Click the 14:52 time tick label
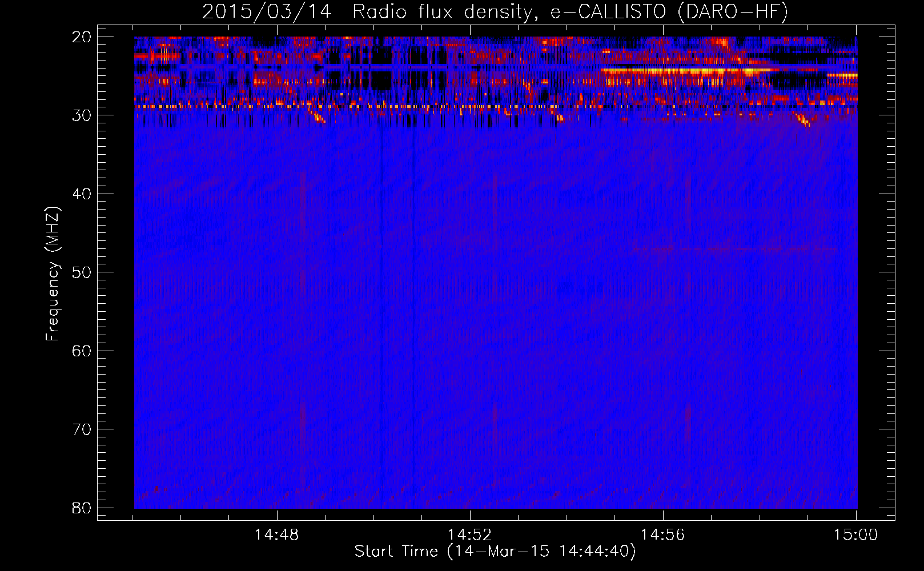 [469, 535]
